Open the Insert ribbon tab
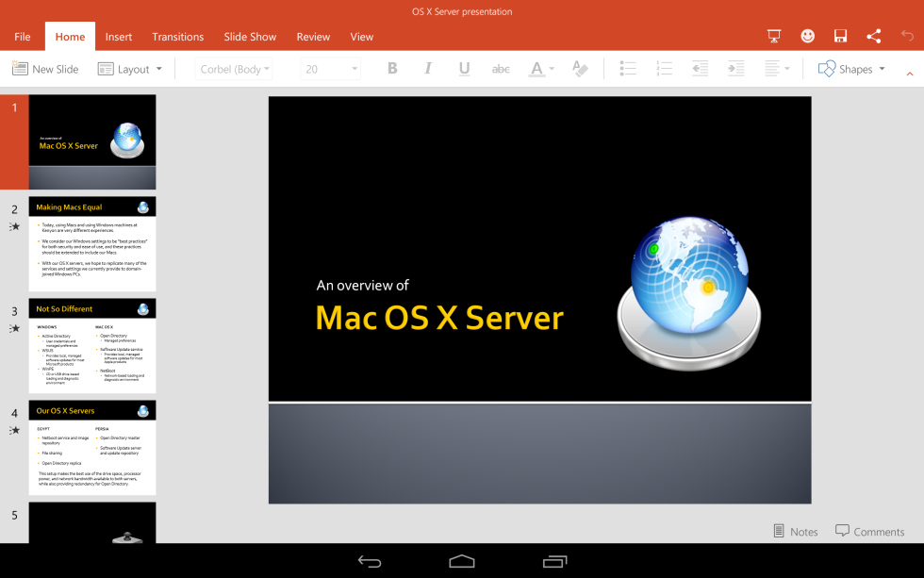 tap(118, 37)
